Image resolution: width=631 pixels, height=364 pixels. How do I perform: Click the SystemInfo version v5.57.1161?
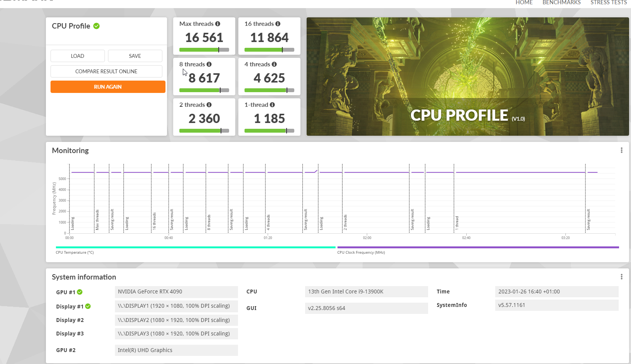point(557,305)
